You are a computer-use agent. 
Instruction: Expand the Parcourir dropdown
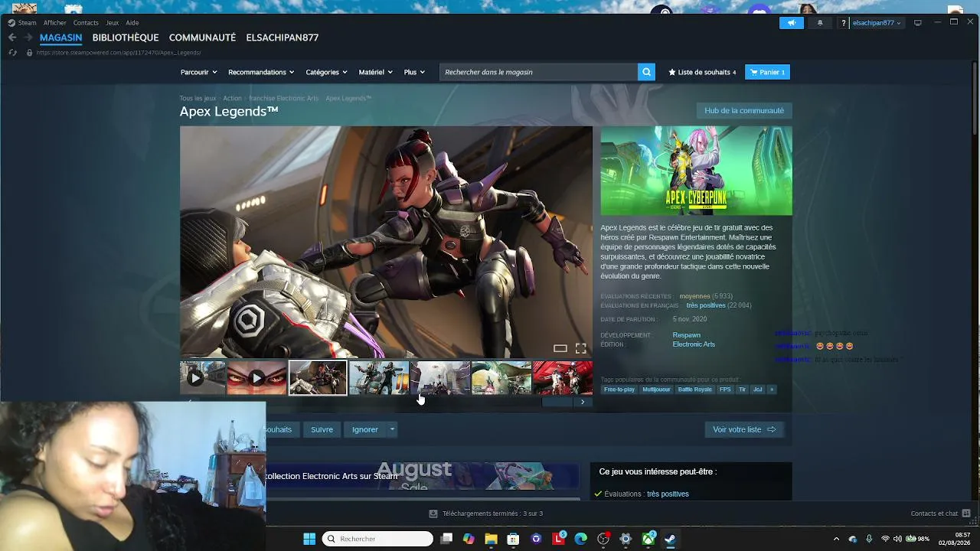[198, 72]
